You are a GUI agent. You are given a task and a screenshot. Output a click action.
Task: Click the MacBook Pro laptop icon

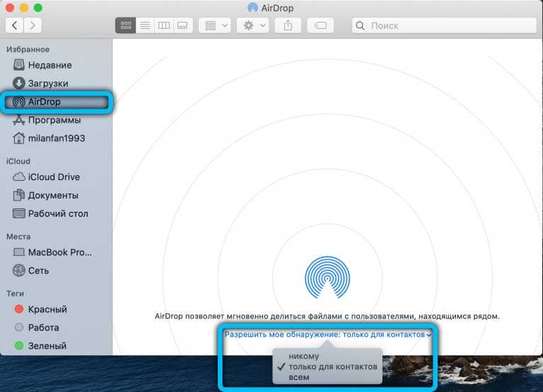pos(18,252)
